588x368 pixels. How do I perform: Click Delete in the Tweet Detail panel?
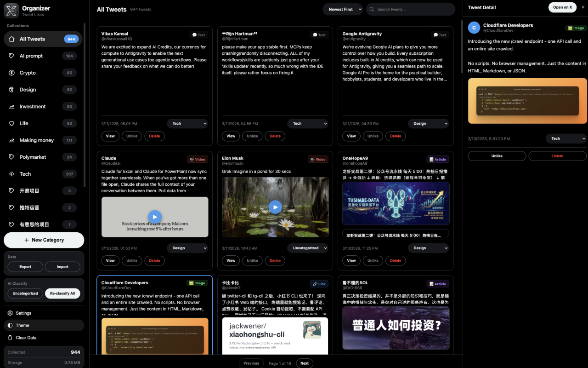pos(558,156)
